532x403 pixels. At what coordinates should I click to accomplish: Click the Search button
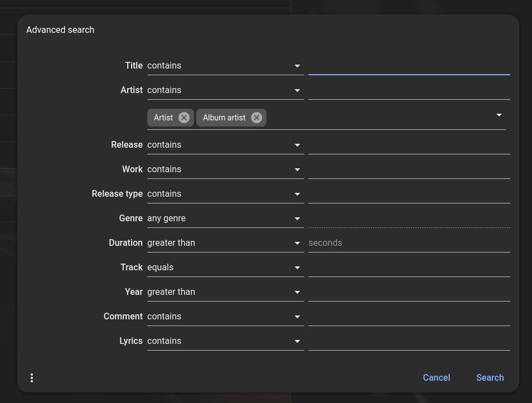pyautogui.click(x=490, y=377)
